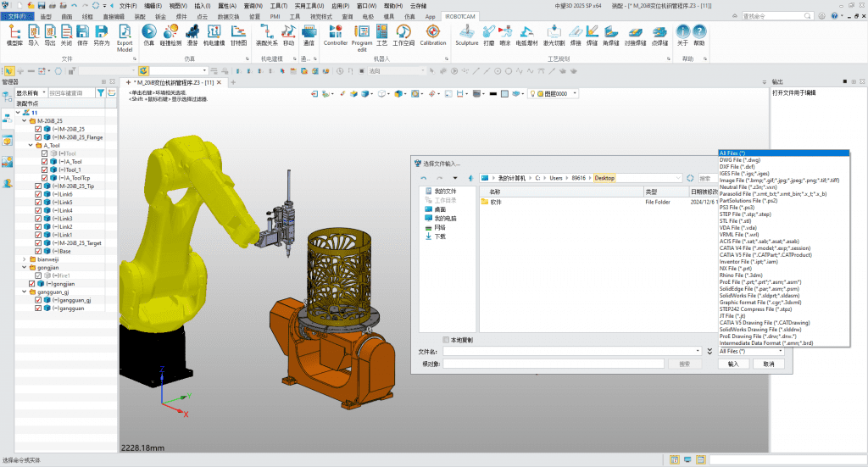
Task: Enable the 本地复制 checkbox in dialog
Action: click(x=447, y=340)
